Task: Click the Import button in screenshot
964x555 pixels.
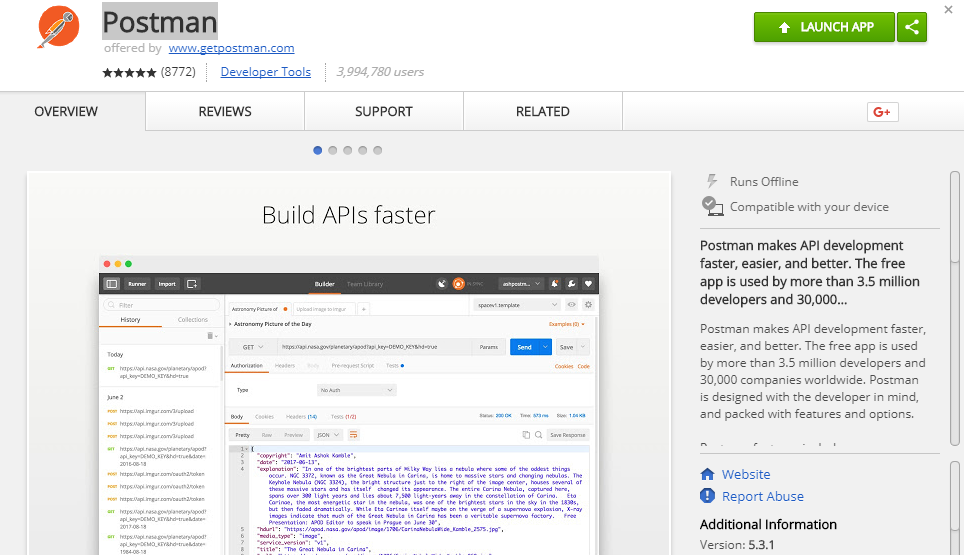Action: coord(167,284)
